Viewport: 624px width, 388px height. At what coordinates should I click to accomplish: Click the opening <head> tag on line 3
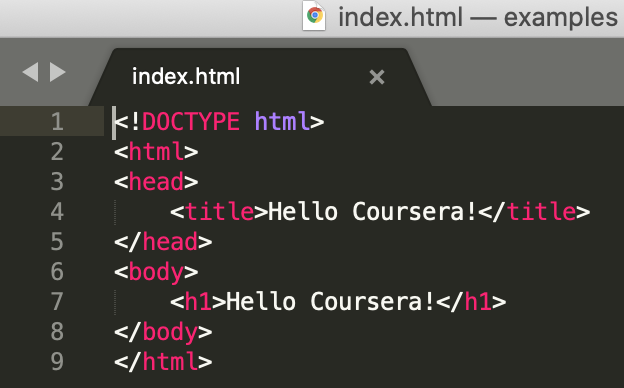(x=156, y=181)
